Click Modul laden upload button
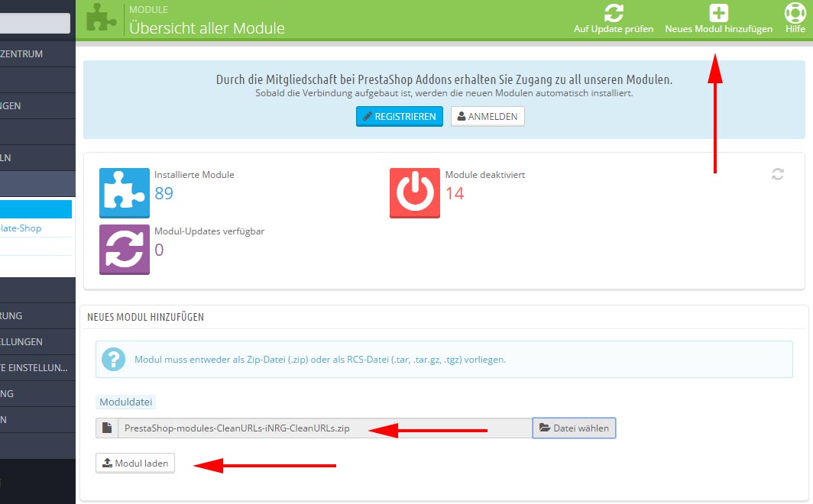Viewport: 813px width, 504px height. coord(134,463)
